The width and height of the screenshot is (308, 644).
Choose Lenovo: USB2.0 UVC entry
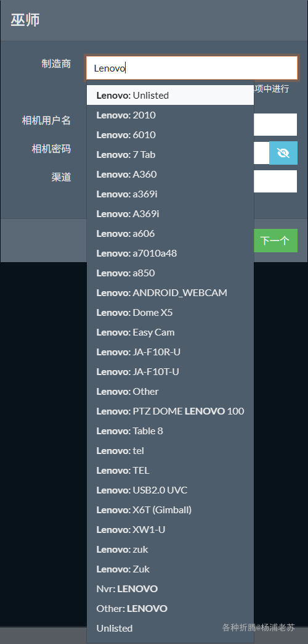coord(170,490)
